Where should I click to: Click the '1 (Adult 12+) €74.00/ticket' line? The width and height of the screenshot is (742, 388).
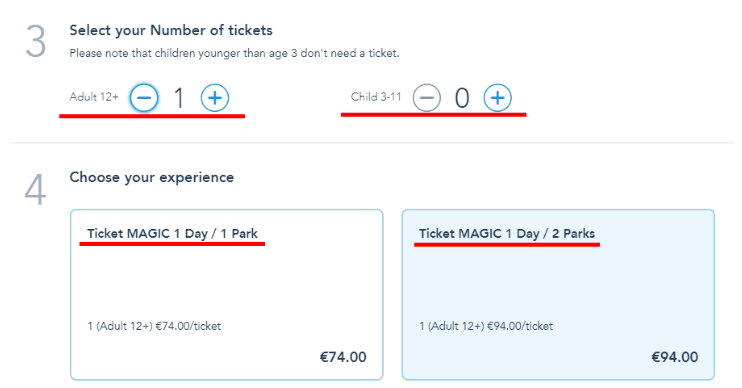point(154,326)
